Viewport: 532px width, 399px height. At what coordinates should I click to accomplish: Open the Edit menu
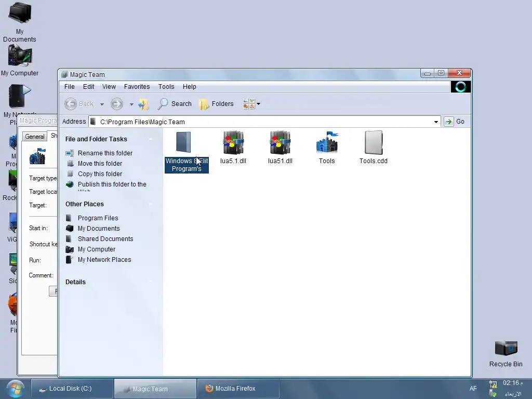click(88, 87)
